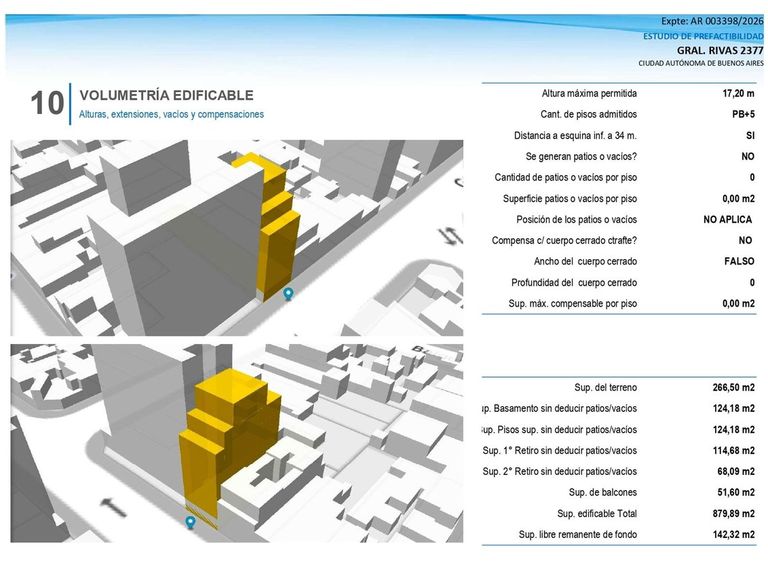Click the value '142,32 m2'
Viewport: 768px width, 576px height.
(x=734, y=535)
